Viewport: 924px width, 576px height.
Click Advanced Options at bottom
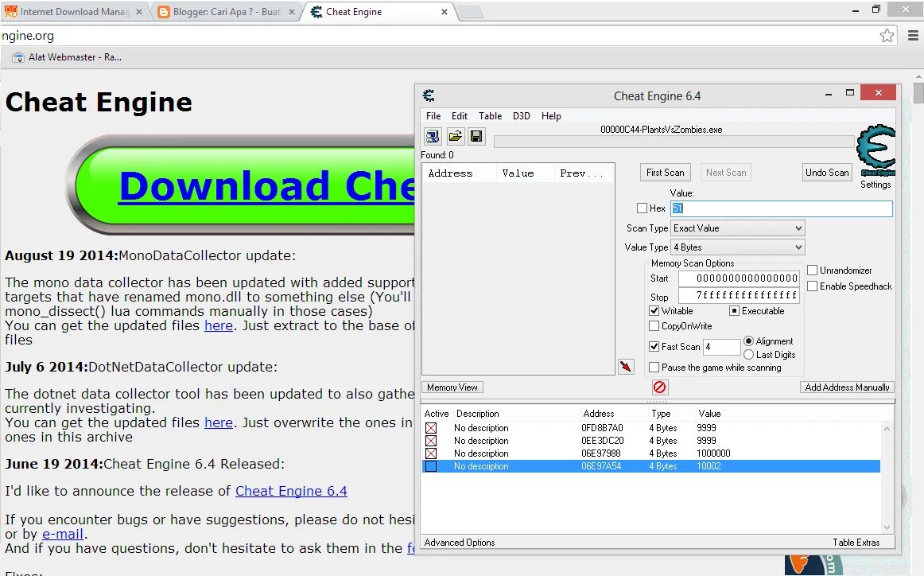460,543
